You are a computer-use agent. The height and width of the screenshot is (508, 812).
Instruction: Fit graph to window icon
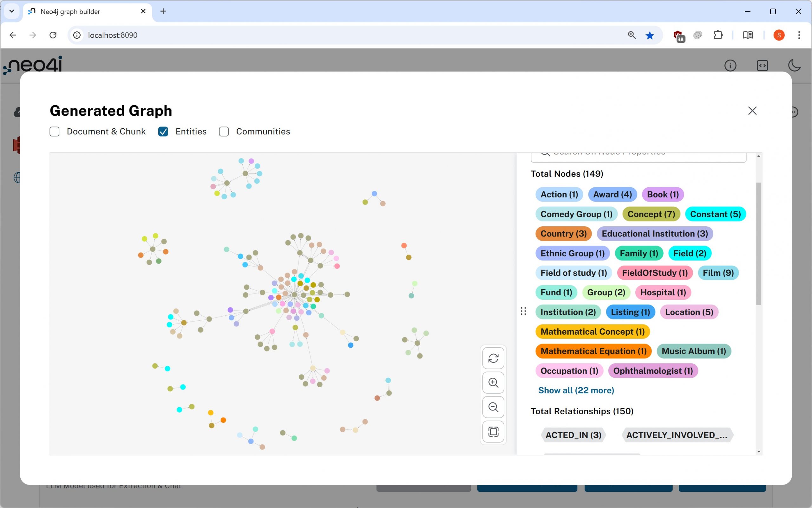(493, 432)
